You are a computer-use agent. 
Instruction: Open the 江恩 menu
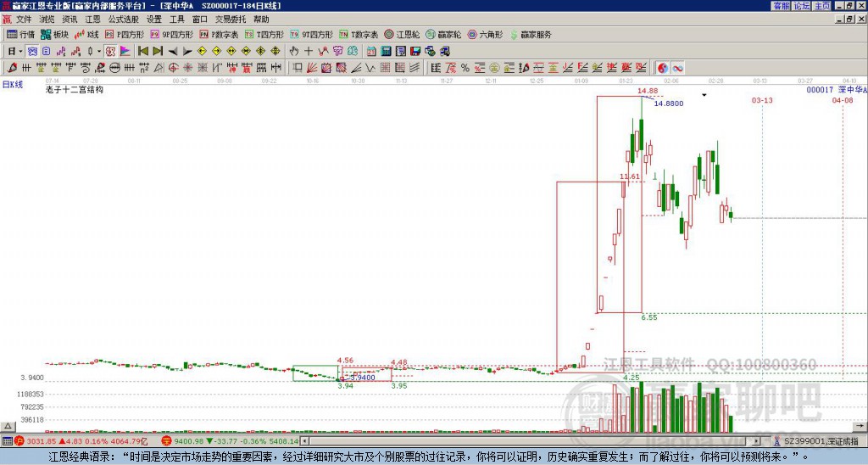pyautogui.click(x=92, y=20)
